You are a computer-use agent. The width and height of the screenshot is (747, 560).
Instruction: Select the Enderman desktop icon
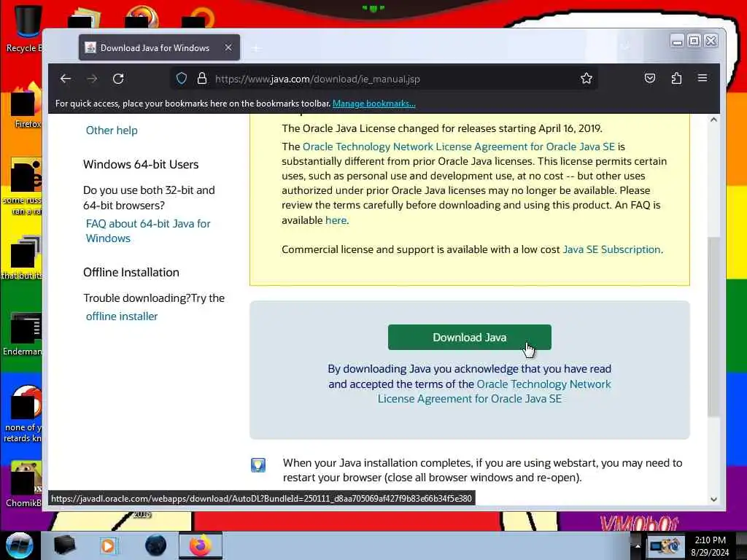coord(24,334)
